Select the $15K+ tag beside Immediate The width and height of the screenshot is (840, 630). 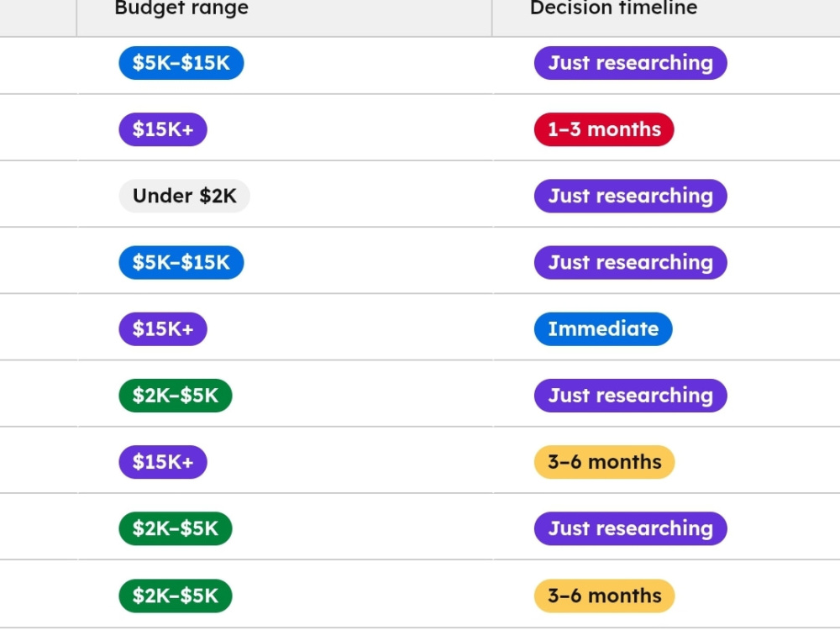pyautogui.click(x=163, y=329)
